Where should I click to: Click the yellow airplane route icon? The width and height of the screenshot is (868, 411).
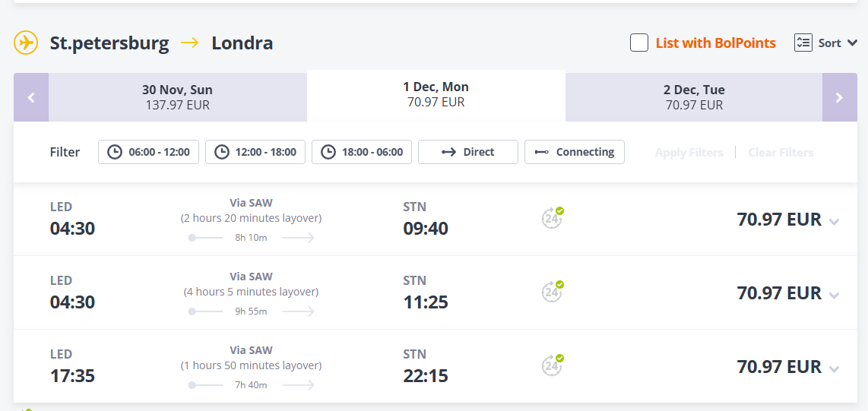pos(26,43)
